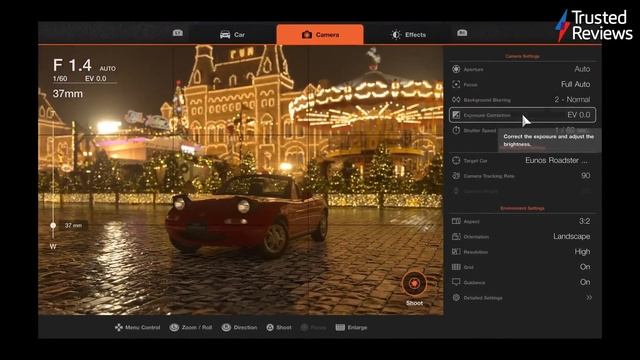Change Resolution from High
The height and width of the screenshot is (360, 640).
582,251
